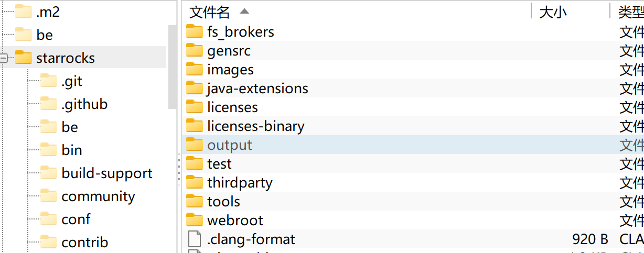
Task: Click the .m2 folder icon
Action: coord(24,12)
